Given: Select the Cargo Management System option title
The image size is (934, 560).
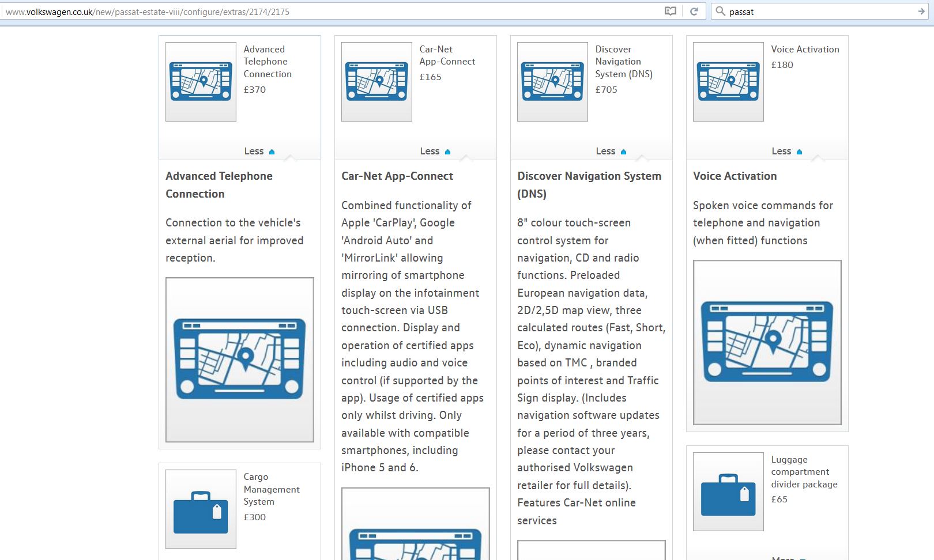Looking at the screenshot, I should click(x=271, y=489).
